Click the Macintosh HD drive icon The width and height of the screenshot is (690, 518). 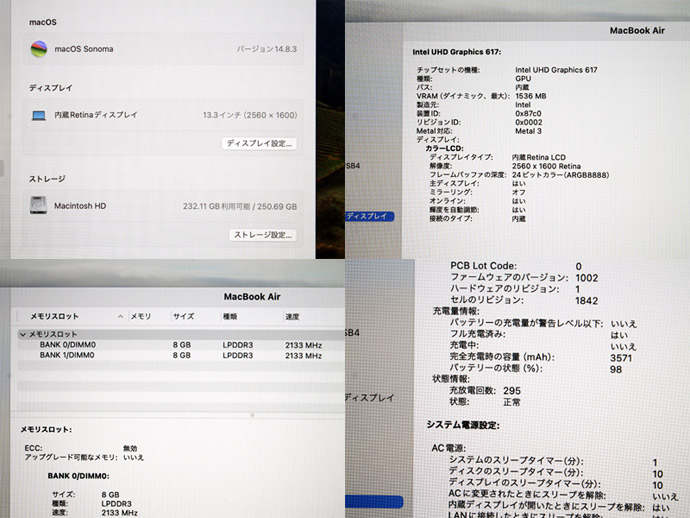point(38,205)
